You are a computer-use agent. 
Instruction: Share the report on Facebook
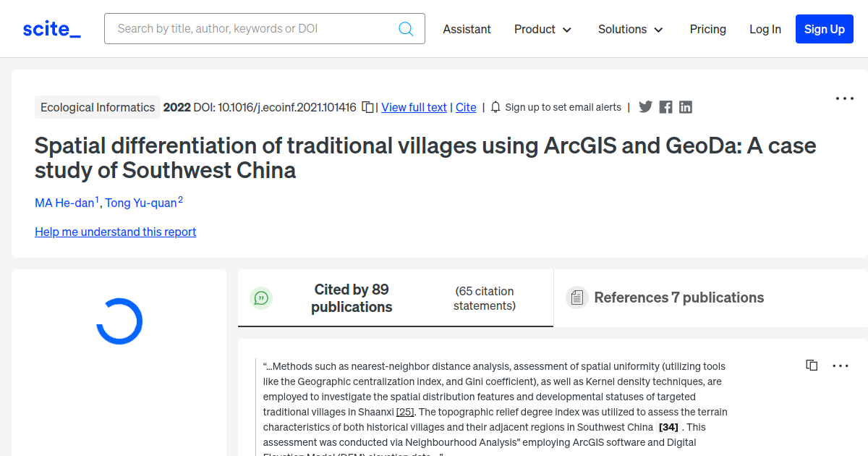665,107
